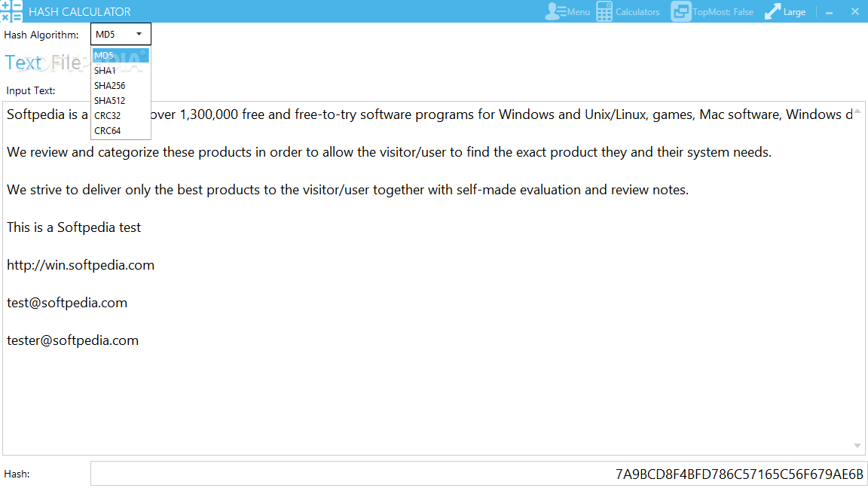Toggle the TopMost window icon
This screenshot has height=488, width=868.
pos(681,11)
